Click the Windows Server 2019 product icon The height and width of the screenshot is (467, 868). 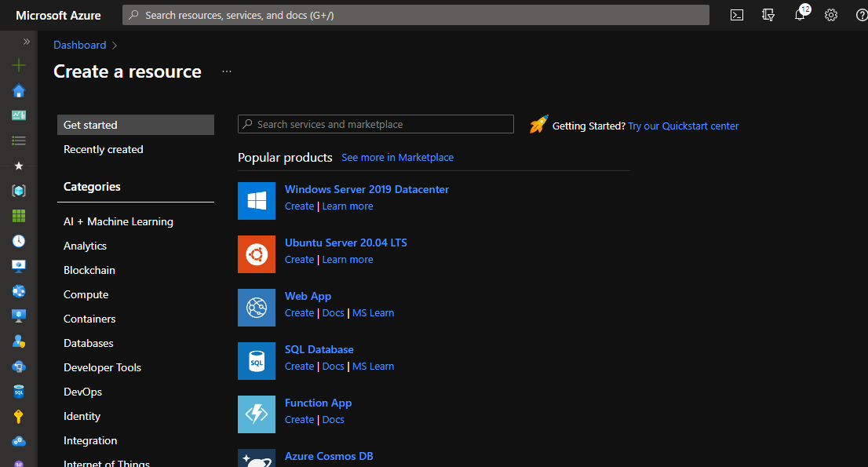coord(257,201)
